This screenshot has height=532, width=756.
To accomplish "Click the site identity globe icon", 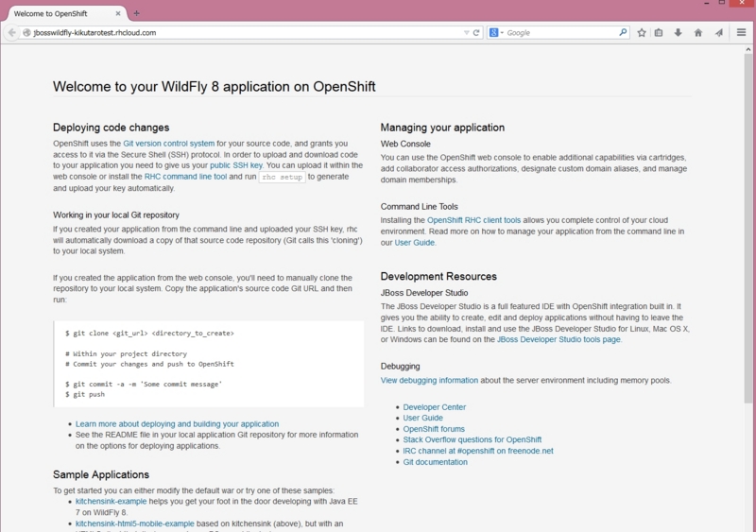I will [x=27, y=33].
